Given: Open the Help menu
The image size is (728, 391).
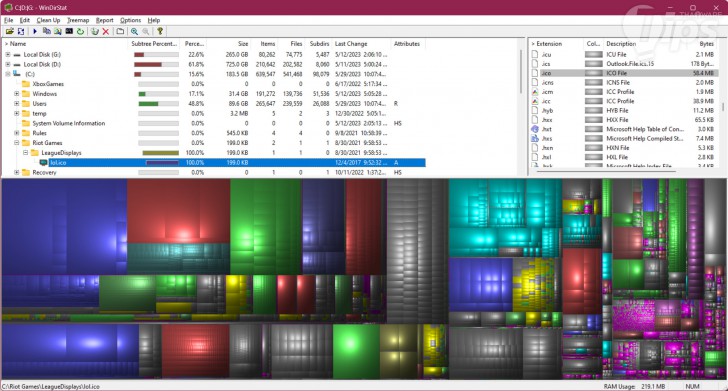Looking at the screenshot, I should tap(154, 20).
